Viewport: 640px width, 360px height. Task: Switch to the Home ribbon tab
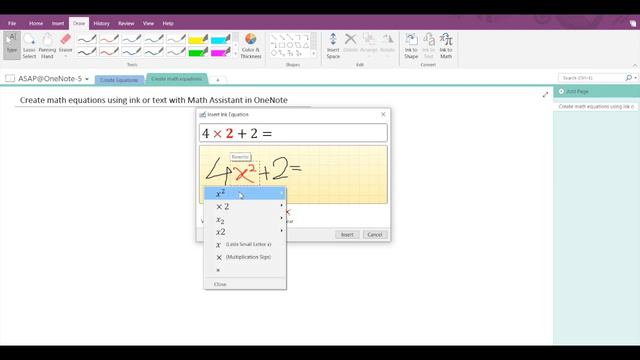(x=36, y=23)
